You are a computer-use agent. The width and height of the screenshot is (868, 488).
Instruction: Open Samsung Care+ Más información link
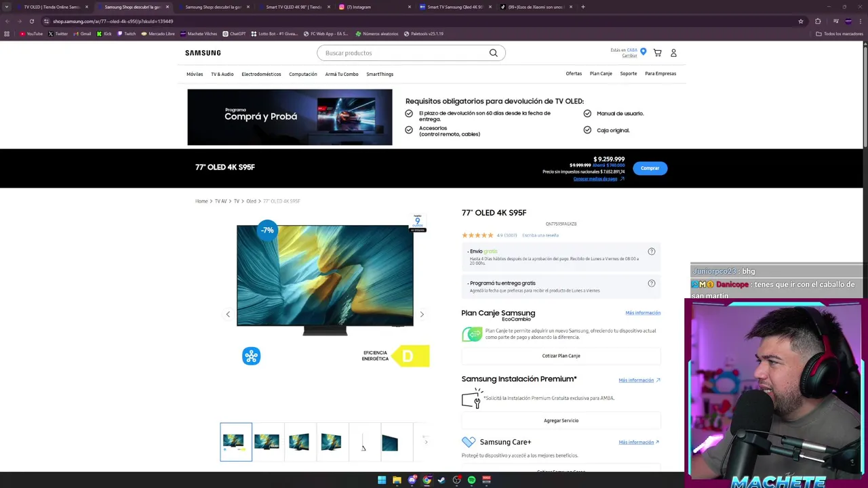coord(639,442)
